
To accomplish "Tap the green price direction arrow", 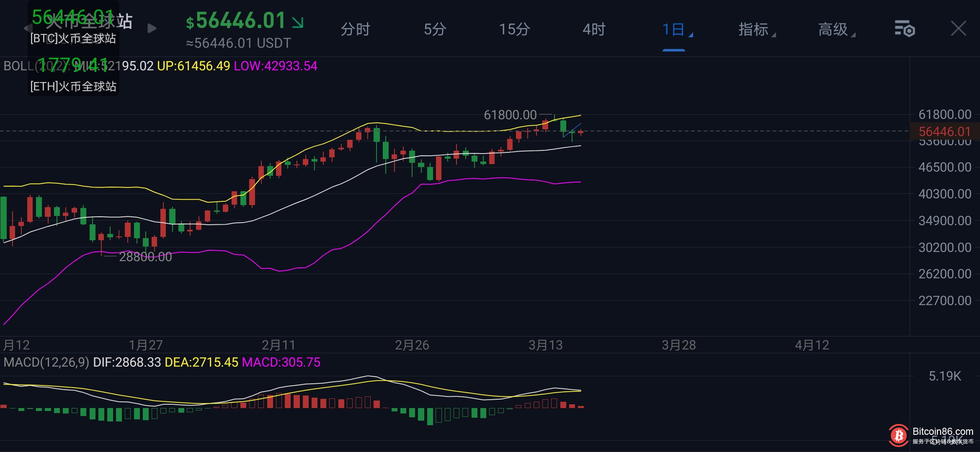I will [298, 22].
